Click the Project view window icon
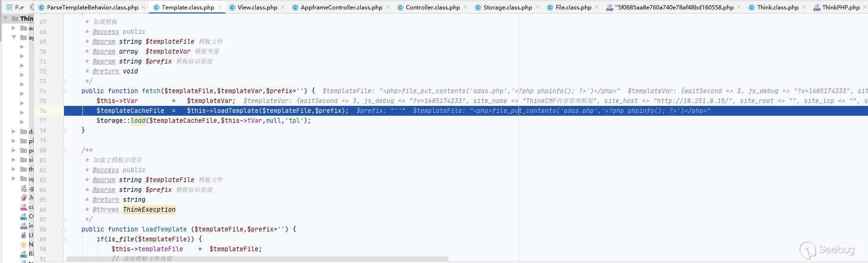This screenshot has height=263, width=868. [x=9, y=7]
